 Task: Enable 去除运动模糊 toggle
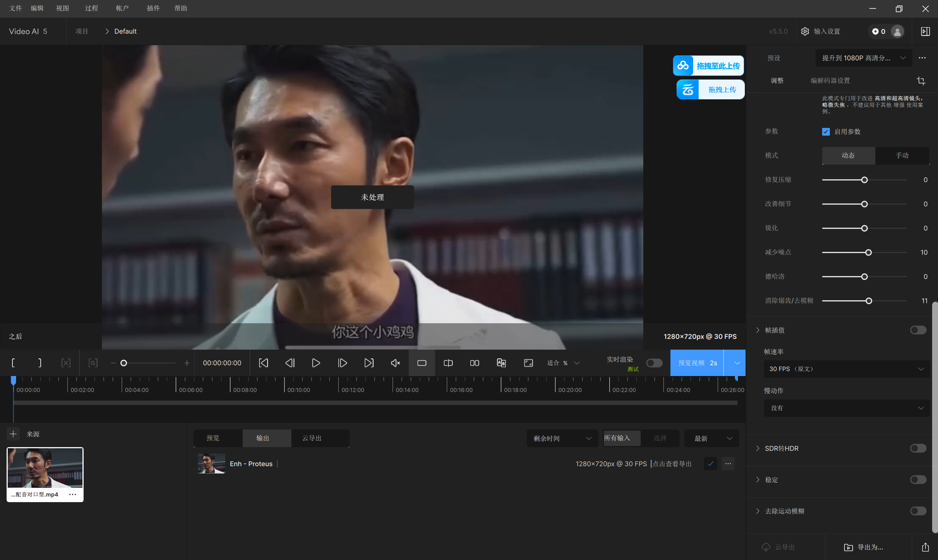[918, 511]
